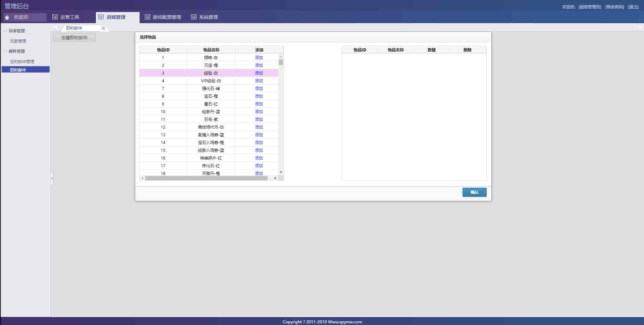Screen dimensions: 644x325
Task: Click the home icon beside 欢迎页
Action: [x=7, y=17]
